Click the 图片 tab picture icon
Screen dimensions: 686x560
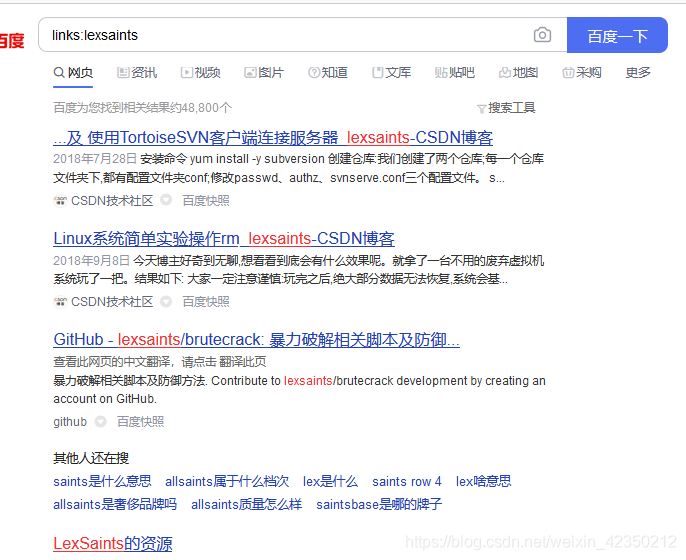pos(250,72)
